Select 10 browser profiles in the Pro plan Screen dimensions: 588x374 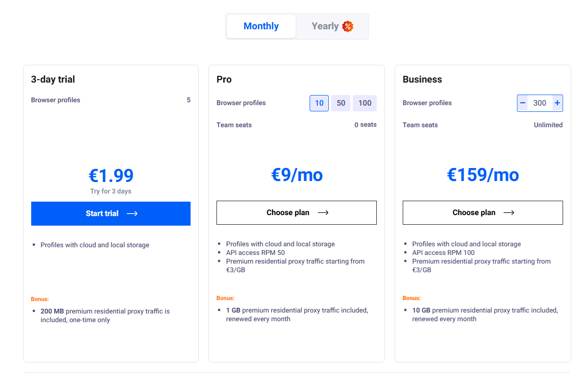click(319, 103)
